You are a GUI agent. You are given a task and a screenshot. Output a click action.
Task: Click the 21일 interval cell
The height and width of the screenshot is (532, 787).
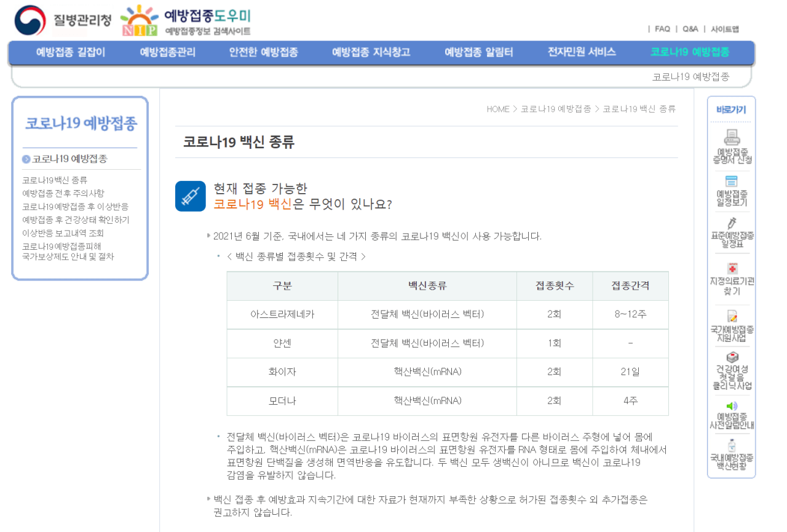point(631,372)
